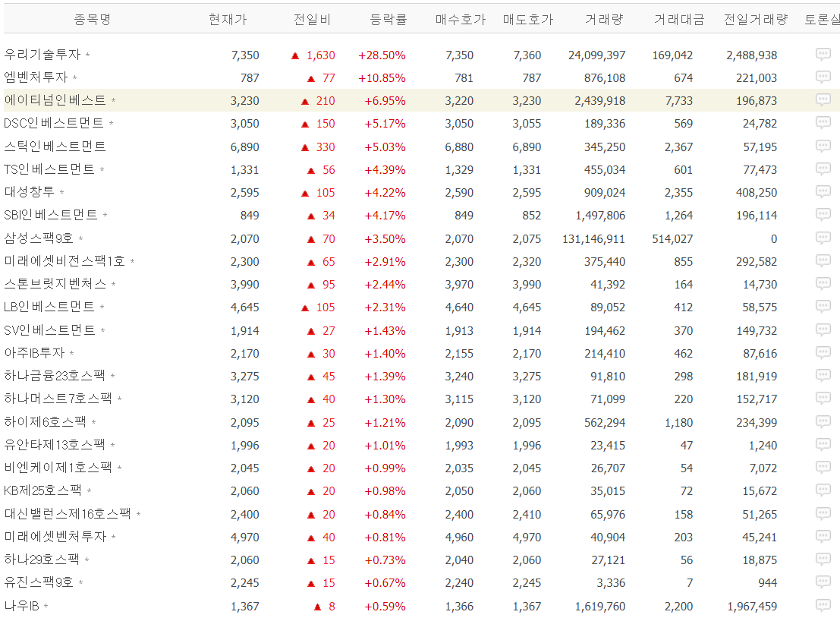Open the 스톤브릿지벤처스 stock link

(x=55, y=284)
